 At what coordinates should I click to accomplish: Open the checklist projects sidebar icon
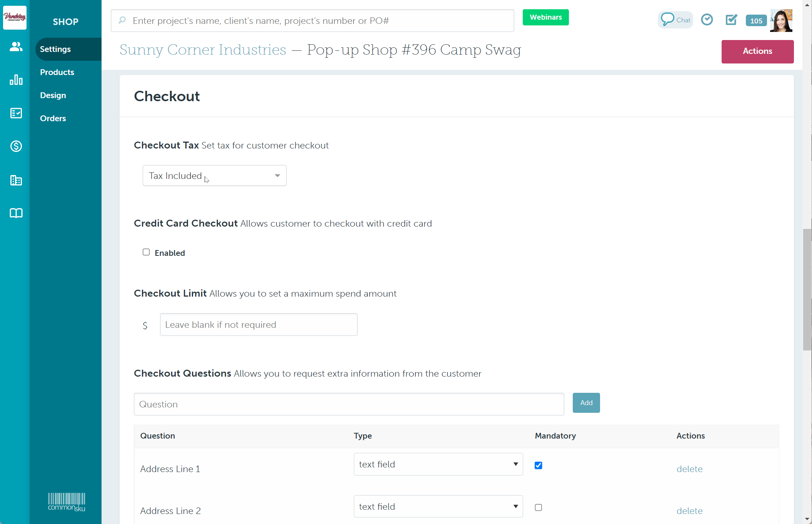[x=16, y=113]
